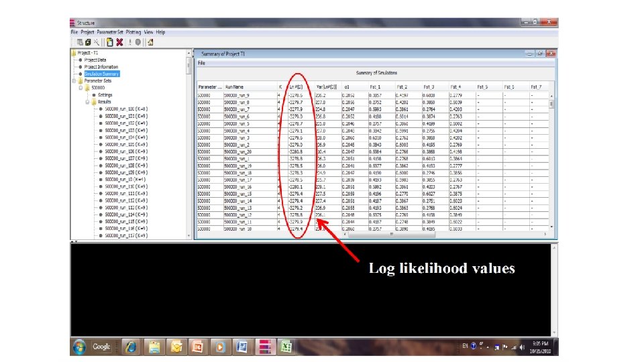Open the Word taskbar icon
The image size is (644, 362).
click(x=242, y=347)
